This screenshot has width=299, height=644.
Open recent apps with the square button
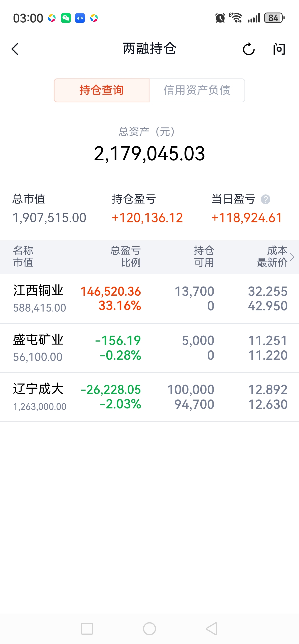(87, 629)
